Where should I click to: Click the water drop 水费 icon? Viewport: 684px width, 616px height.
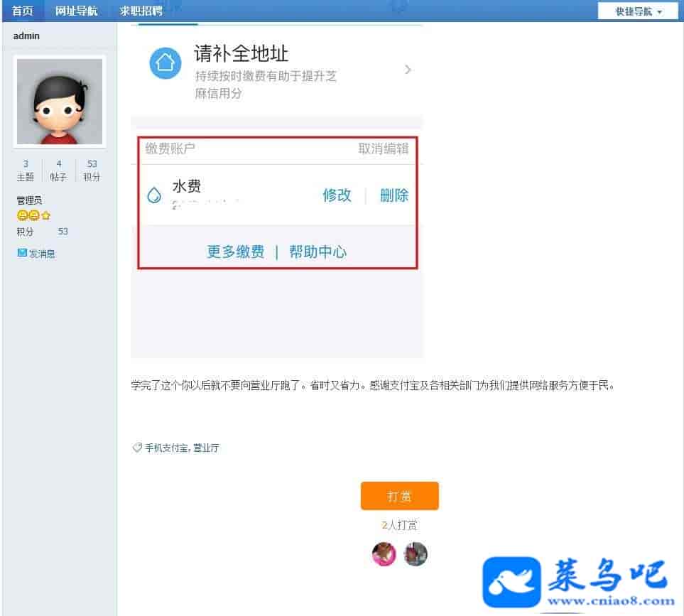click(x=154, y=195)
